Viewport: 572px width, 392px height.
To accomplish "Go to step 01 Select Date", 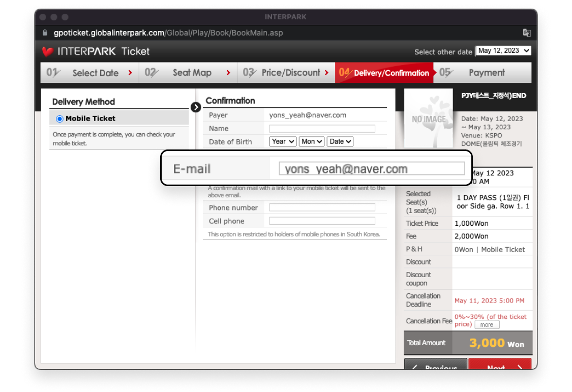I will pos(89,73).
